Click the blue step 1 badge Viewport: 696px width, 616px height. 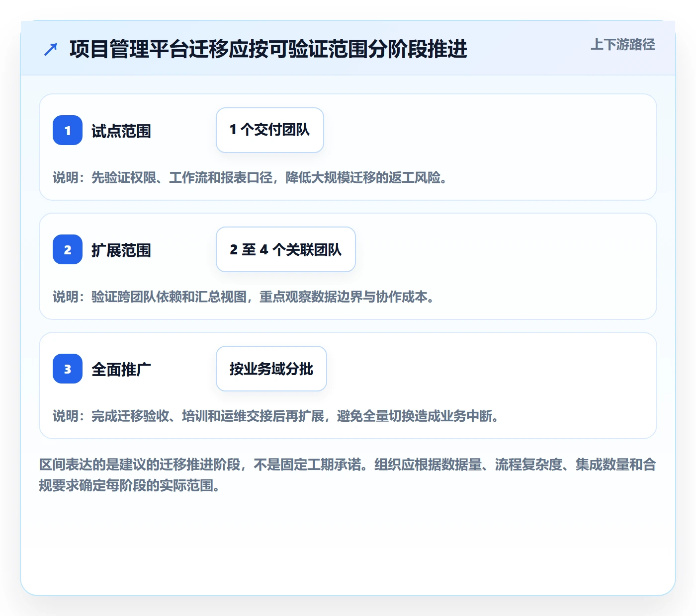coord(68,130)
